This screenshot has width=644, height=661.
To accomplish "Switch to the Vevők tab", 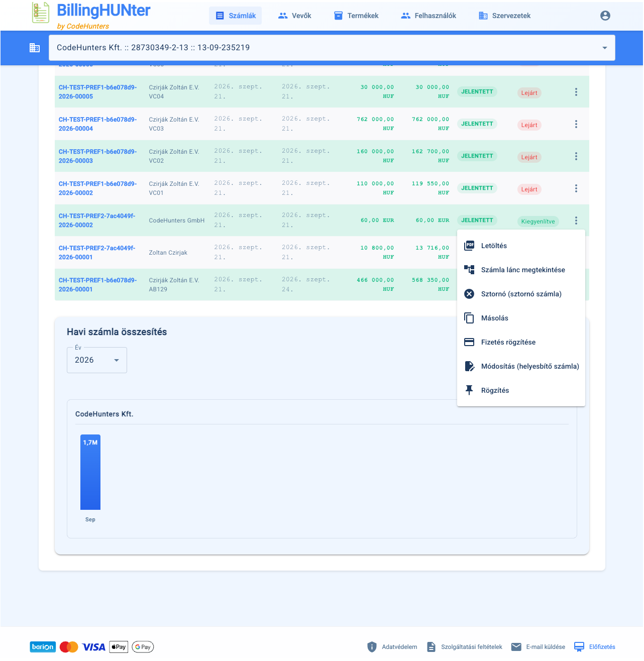I will (x=294, y=16).
